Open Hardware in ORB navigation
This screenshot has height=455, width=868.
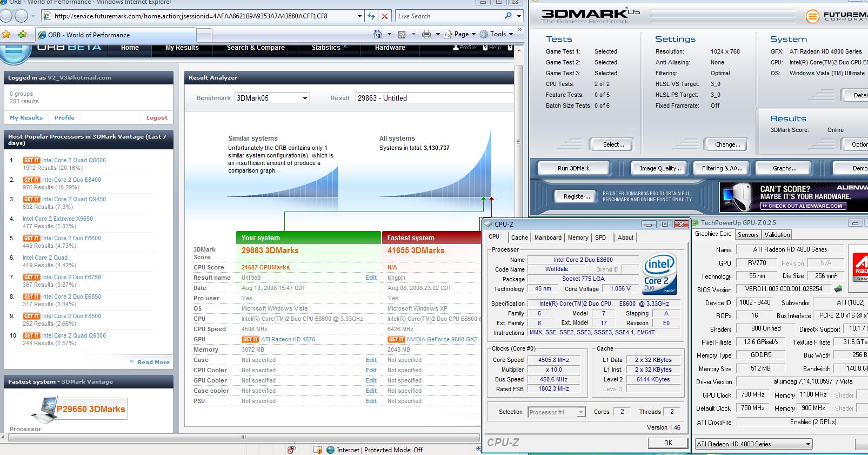[390, 48]
